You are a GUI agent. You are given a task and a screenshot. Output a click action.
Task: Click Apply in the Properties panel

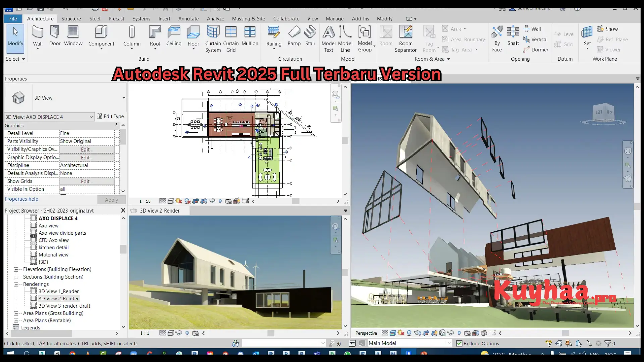click(111, 200)
